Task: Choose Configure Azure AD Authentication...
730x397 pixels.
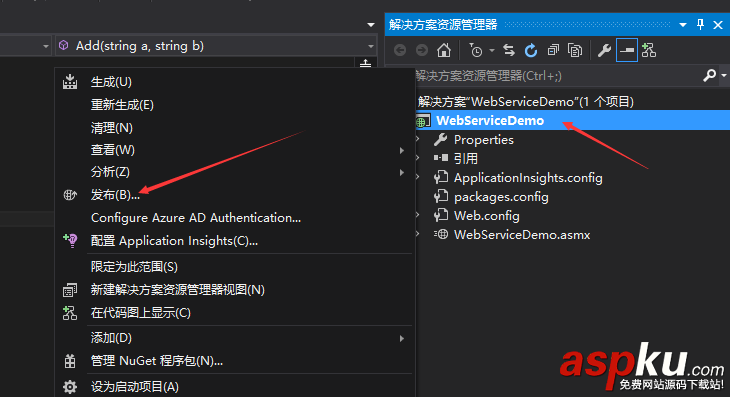Action: [235, 218]
